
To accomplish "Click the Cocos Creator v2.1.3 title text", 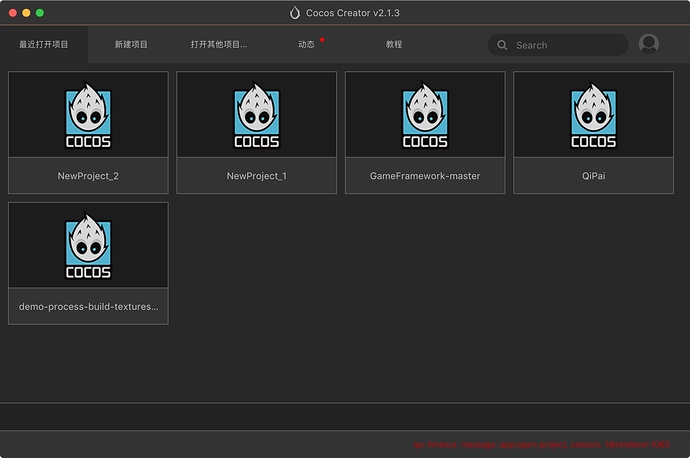I will (353, 13).
